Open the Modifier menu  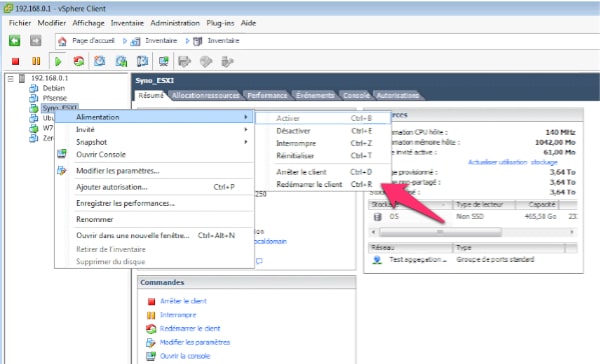52,23
